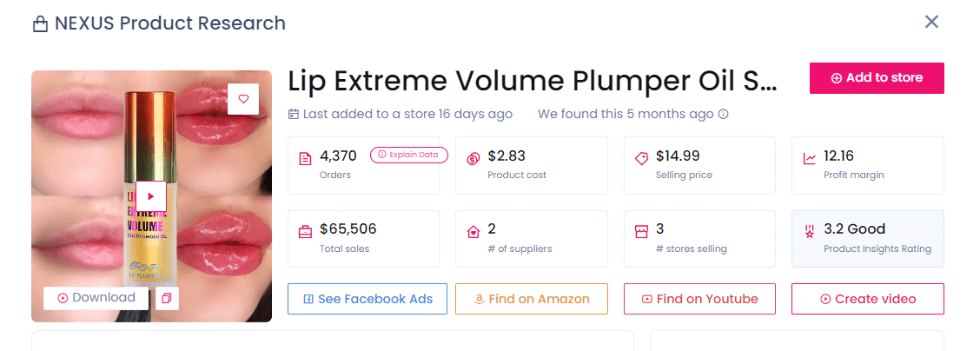The height and width of the screenshot is (351, 980).
Task: Open See Facebook Ads
Action: pyautogui.click(x=367, y=299)
